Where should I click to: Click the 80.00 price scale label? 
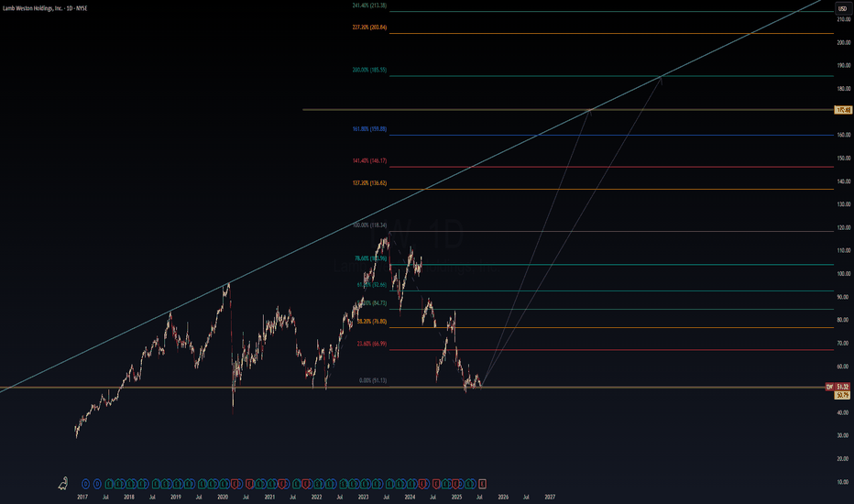(x=845, y=320)
